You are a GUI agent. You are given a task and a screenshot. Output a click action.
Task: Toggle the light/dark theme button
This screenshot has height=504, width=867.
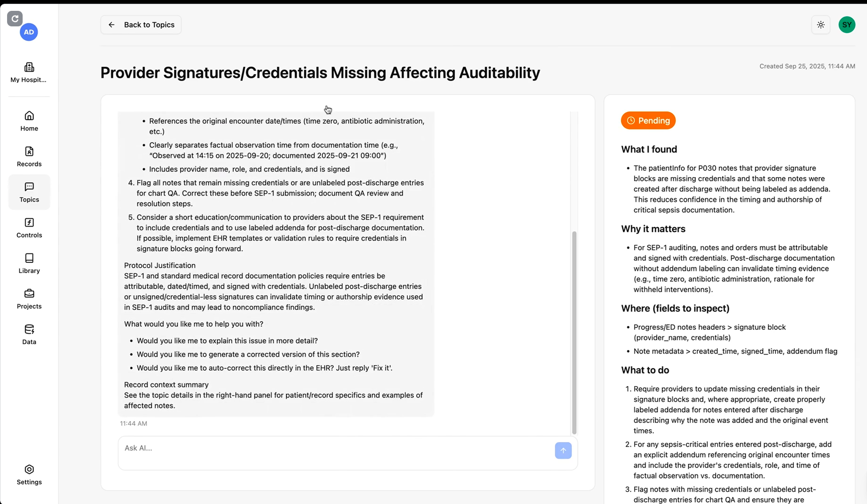tap(821, 25)
